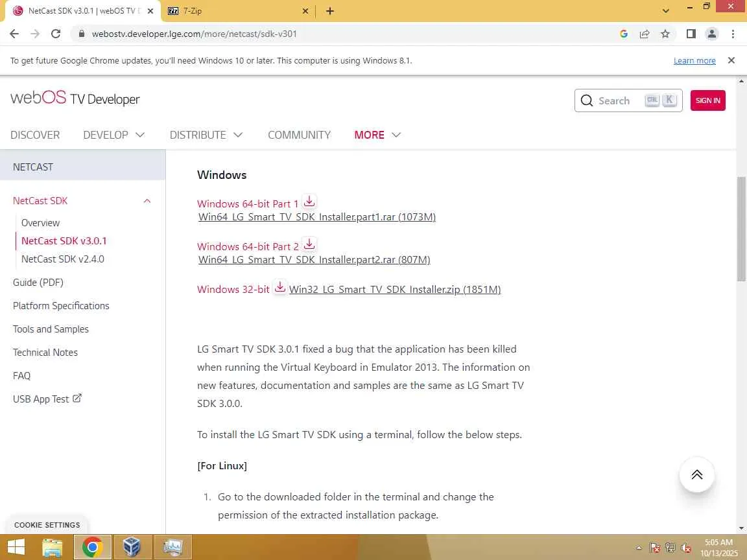Download Win64 Installer.part1.rar link
The height and width of the screenshot is (560, 747).
click(317, 217)
